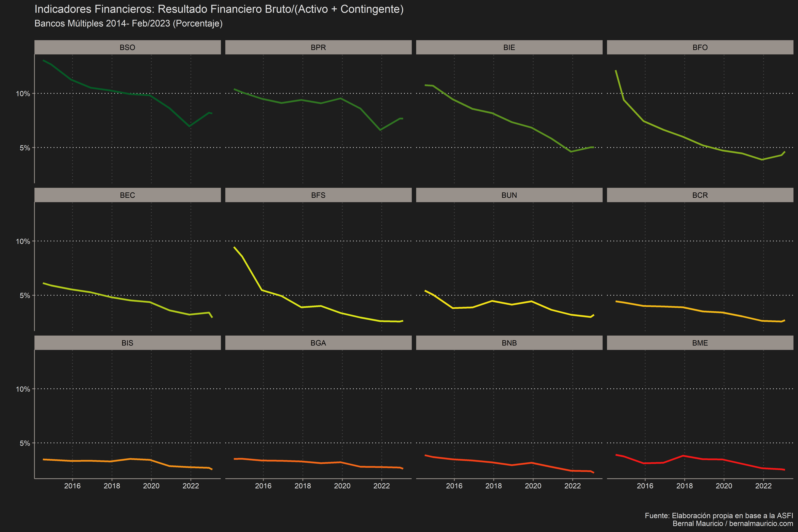Click the 2020 label under BIS panel
The width and height of the screenshot is (798, 532).
click(151, 486)
